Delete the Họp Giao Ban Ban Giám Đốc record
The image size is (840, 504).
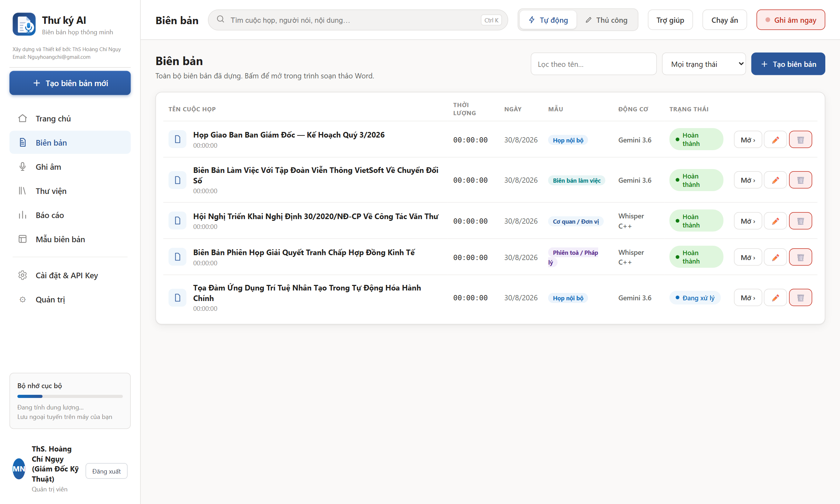[800, 140]
